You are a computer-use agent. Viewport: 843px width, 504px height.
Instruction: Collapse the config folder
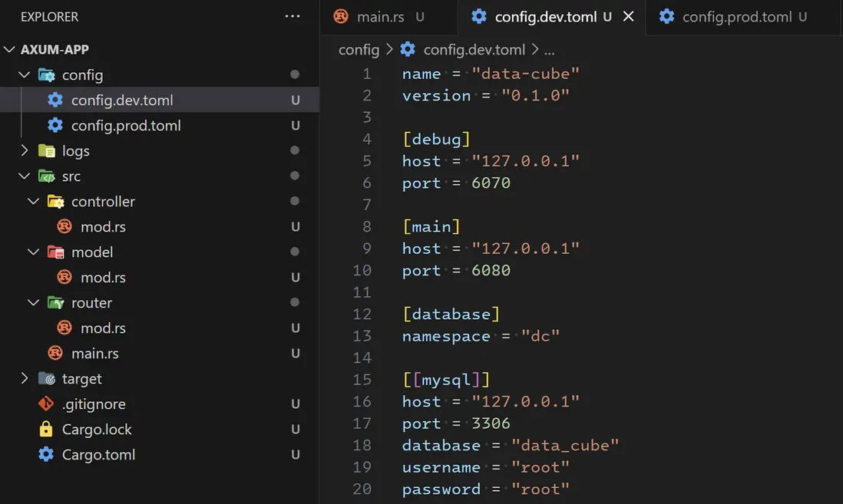(25, 75)
